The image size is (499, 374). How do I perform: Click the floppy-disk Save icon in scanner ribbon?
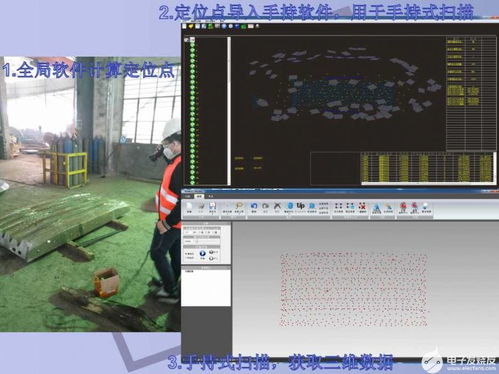pyautogui.click(x=212, y=206)
